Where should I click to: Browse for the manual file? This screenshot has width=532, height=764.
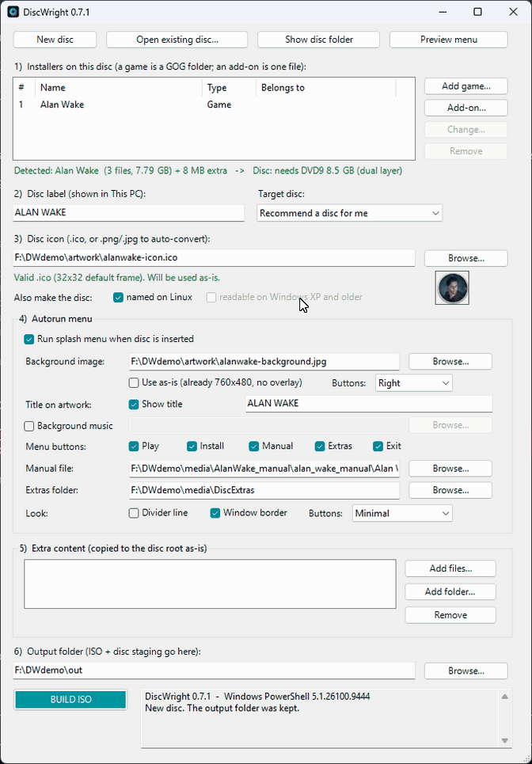click(x=450, y=469)
